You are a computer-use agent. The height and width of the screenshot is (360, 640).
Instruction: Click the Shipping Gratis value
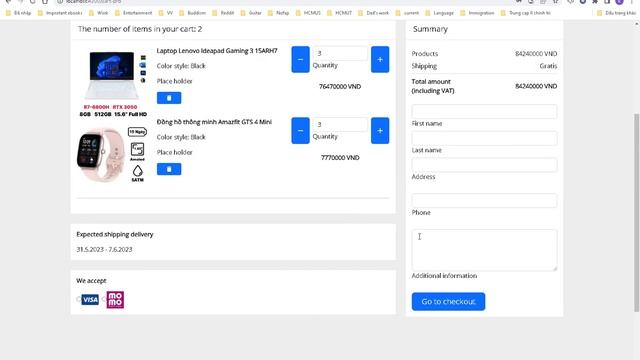[x=548, y=66]
